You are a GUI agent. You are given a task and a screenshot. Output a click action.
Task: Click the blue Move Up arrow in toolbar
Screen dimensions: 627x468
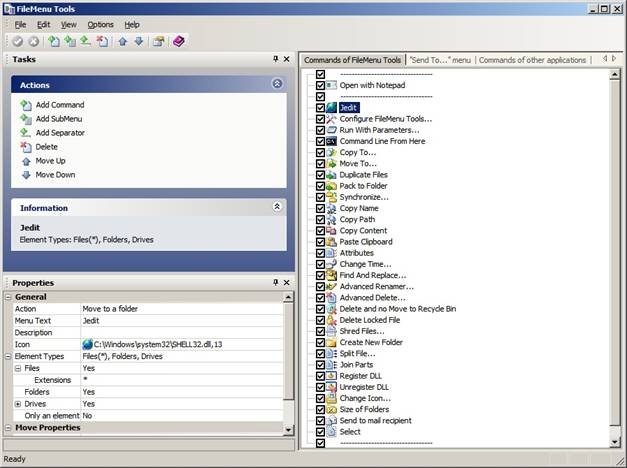pyautogui.click(x=123, y=41)
